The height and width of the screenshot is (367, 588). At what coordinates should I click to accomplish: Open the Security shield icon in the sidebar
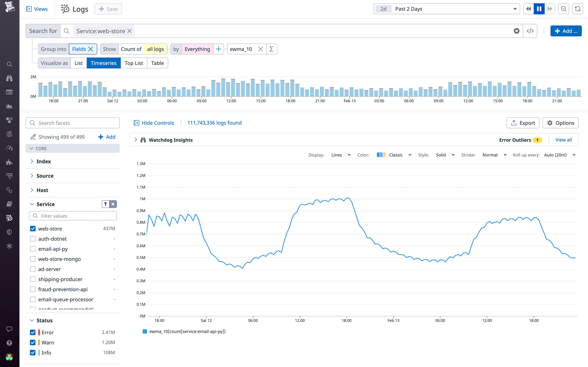pyautogui.click(x=9, y=232)
